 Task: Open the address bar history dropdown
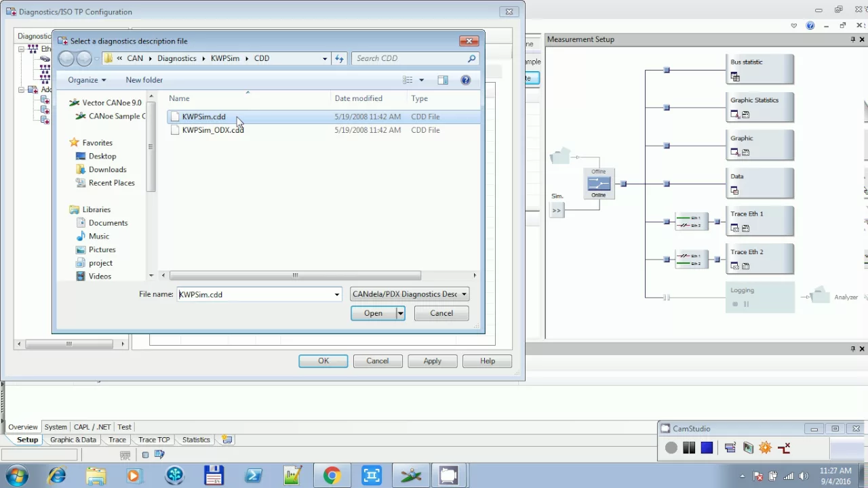(x=324, y=58)
